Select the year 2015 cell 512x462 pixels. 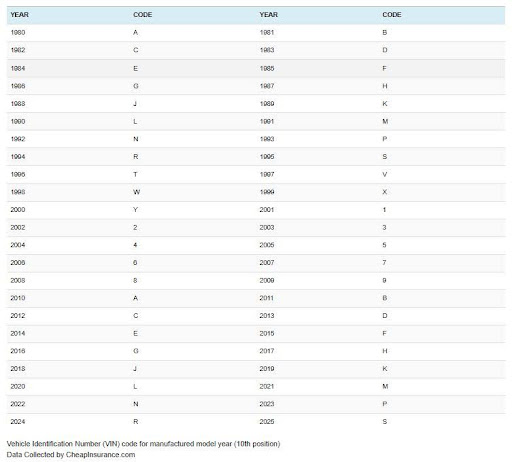pyautogui.click(x=267, y=333)
